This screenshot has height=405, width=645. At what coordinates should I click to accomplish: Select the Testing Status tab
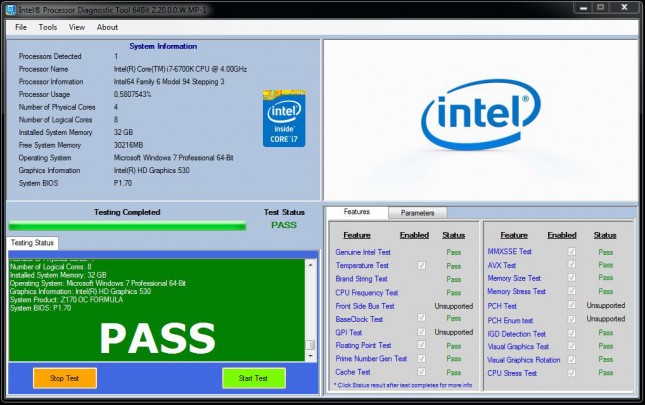coord(32,243)
